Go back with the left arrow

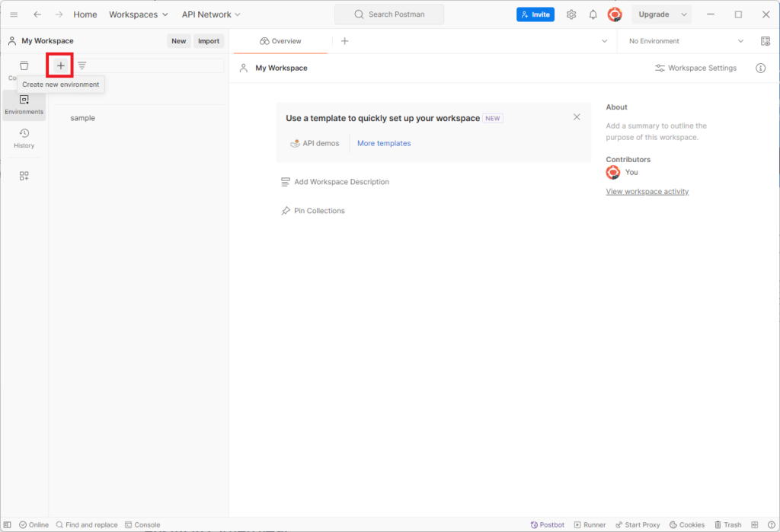(37, 14)
